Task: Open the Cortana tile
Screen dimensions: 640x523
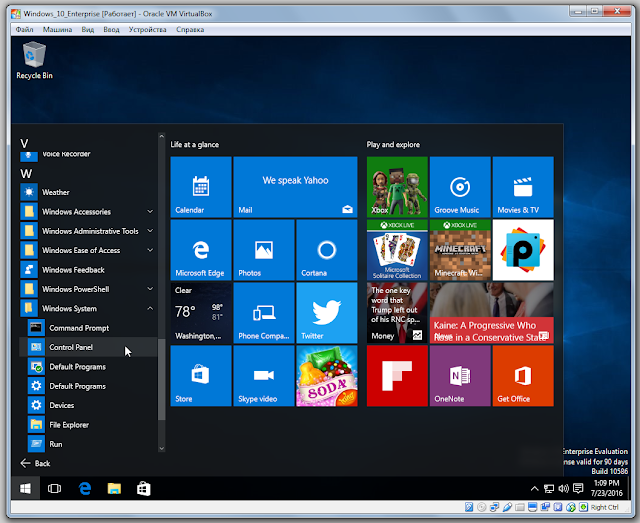Action: (327, 250)
